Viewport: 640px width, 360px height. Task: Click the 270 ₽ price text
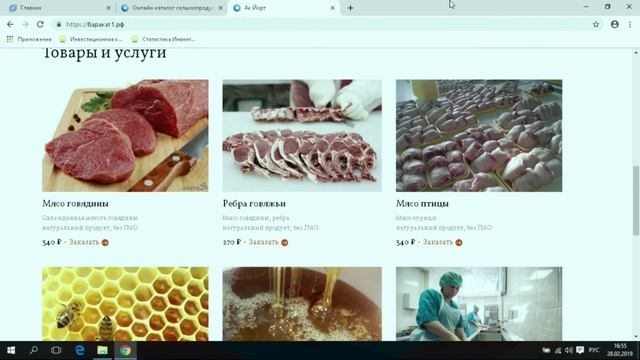232,242
